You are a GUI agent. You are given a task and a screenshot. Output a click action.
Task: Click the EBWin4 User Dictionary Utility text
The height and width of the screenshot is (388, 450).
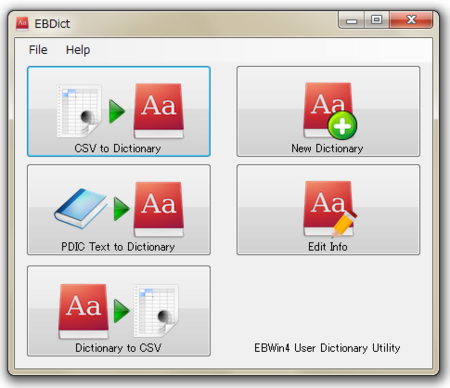(327, 348)
